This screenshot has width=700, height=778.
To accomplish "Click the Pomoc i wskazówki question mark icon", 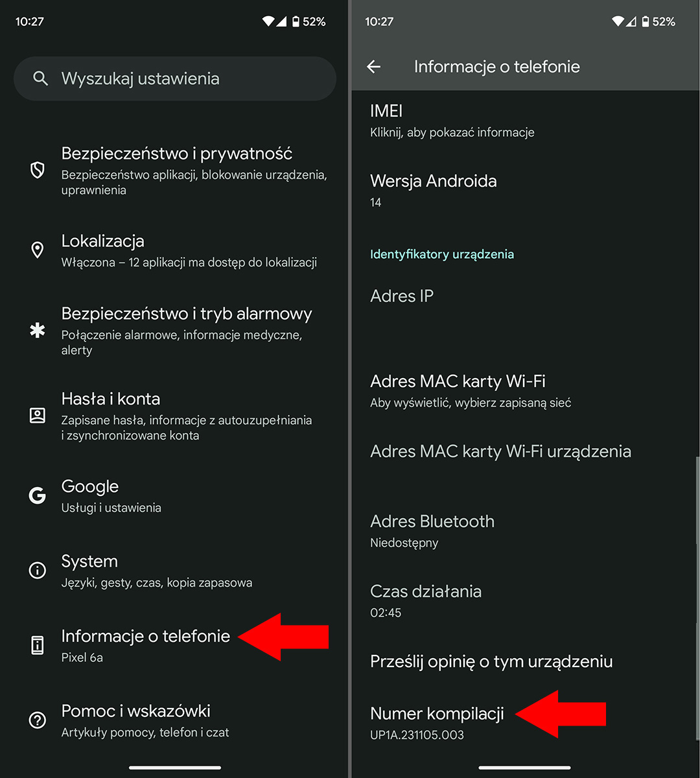I will coord(37,720).
